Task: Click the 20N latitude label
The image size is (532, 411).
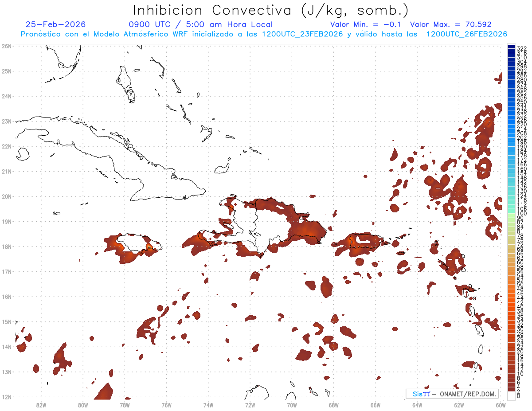Action: 6,196
